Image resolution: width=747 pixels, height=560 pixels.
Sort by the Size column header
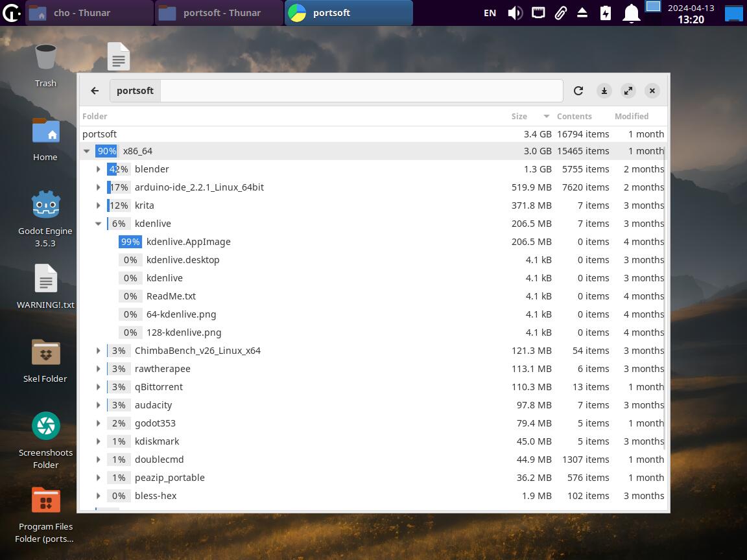point(519,116)
